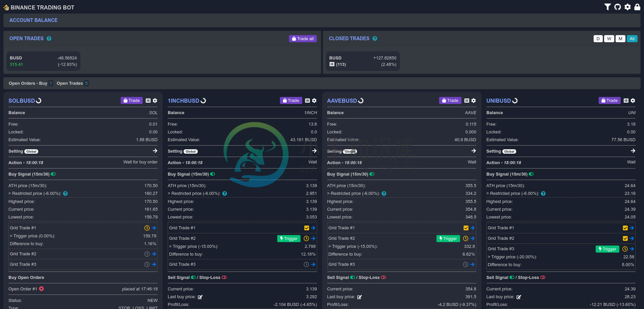The width and height of the screenshot is (644, 309).
Task: Toggle UNIBUSD Sell Signal switch
Action: (x=512, y=278)
